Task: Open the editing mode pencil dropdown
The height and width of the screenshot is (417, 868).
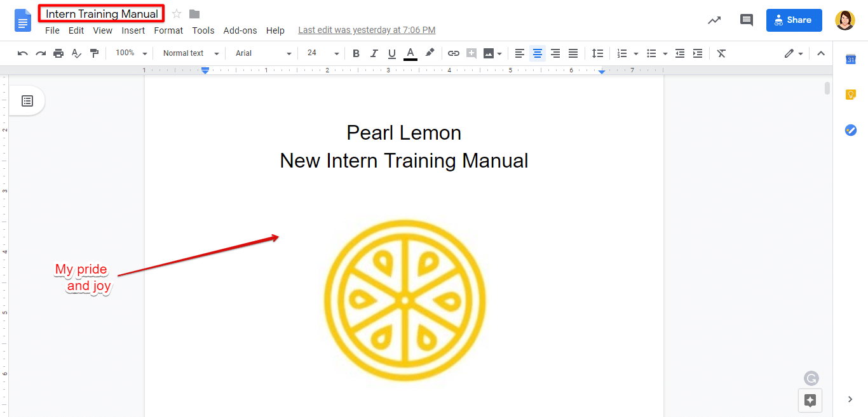Action: 794,53
